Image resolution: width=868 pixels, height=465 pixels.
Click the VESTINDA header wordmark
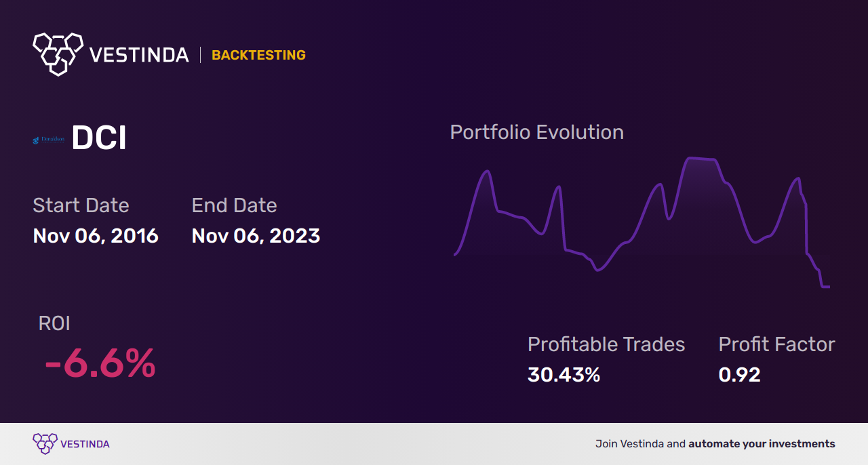139,56
